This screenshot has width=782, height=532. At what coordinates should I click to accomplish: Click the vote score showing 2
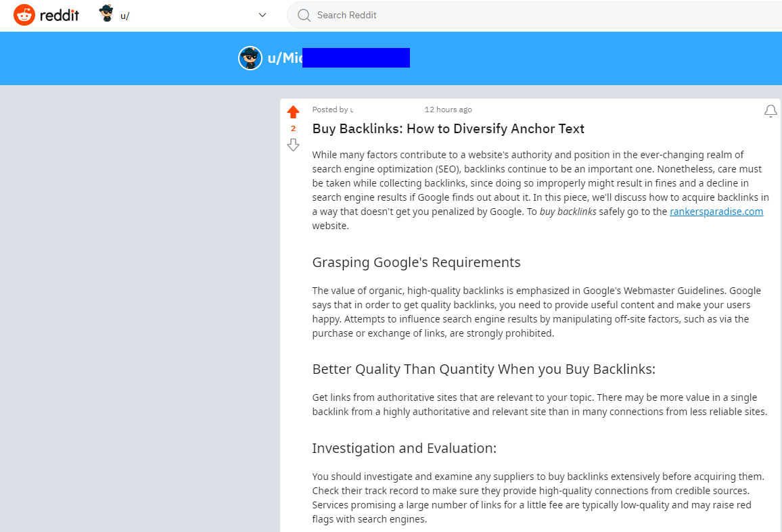click(293, 128)
